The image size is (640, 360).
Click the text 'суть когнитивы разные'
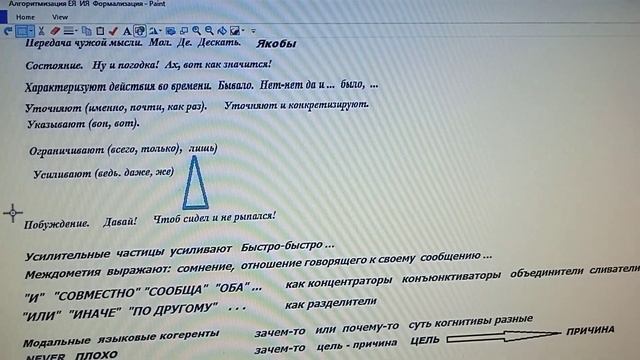[471, 322]
